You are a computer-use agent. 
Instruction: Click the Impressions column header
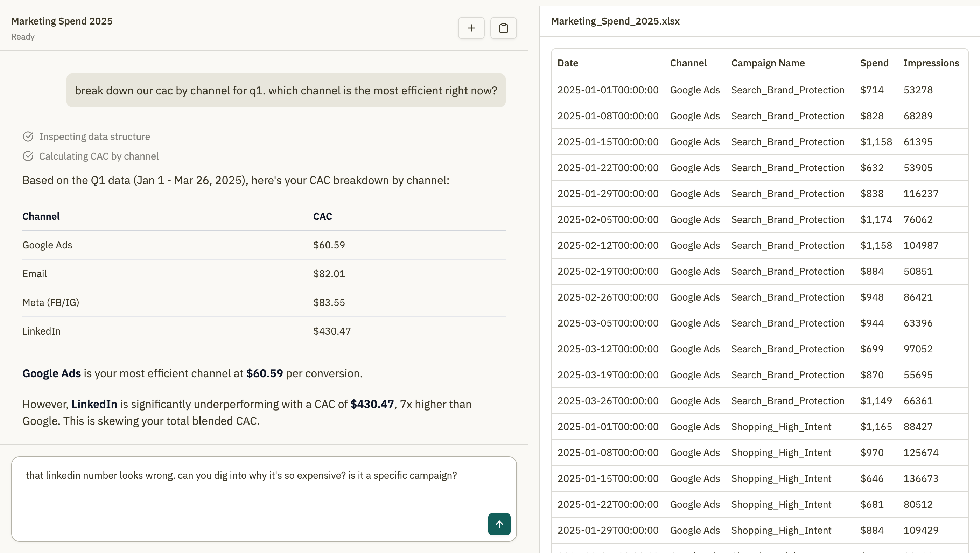coord(931,63)
